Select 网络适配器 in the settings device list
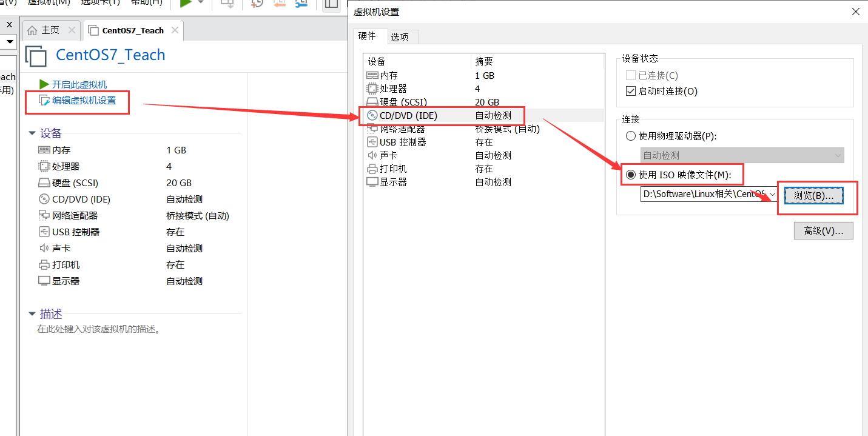The height and width of the screenshot is (436, 868). point(402,129)
